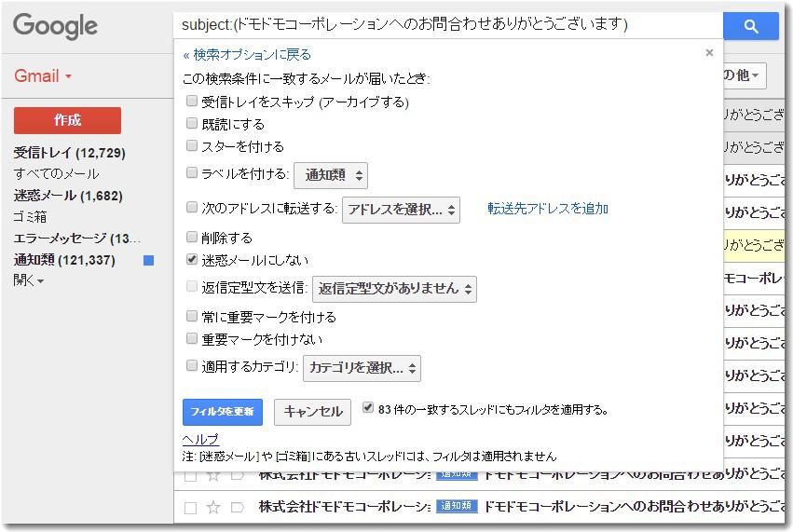Close the filter options panel with X
The image size is (793, 532).
[x=709, y=52]
